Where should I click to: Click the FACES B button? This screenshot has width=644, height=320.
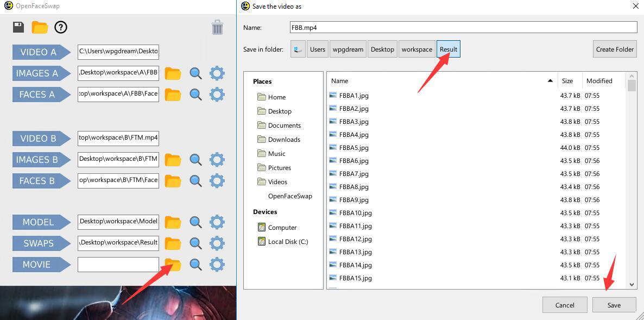click(41, 181)
